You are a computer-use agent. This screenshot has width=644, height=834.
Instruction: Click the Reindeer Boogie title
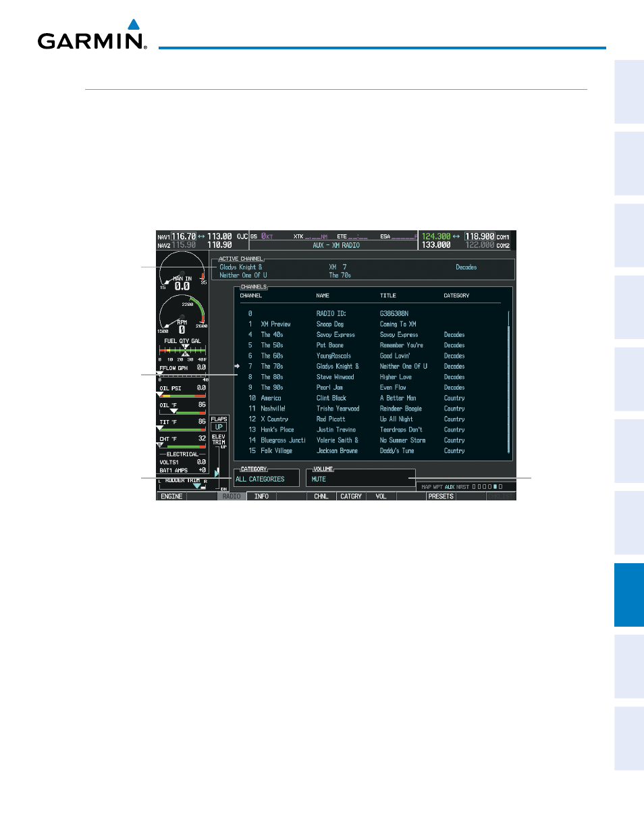[x=401, y=409]
